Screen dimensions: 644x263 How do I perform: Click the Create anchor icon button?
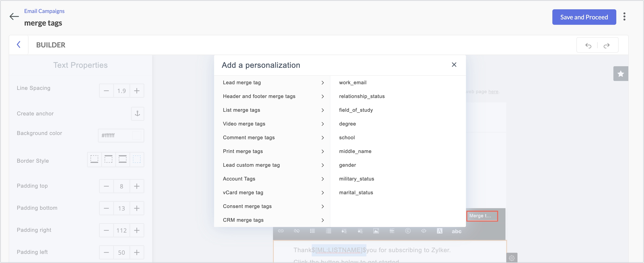[137, 113]
